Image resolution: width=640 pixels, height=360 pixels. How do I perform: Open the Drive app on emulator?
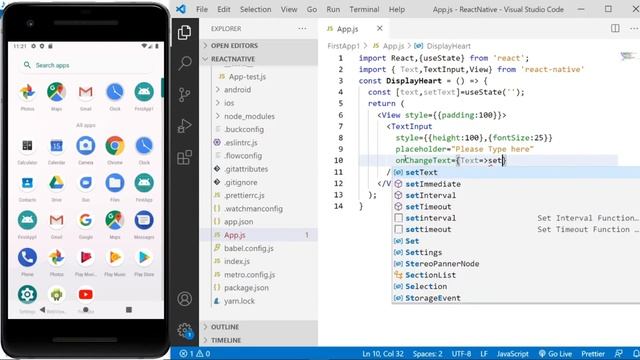click(x=56, y=183)
